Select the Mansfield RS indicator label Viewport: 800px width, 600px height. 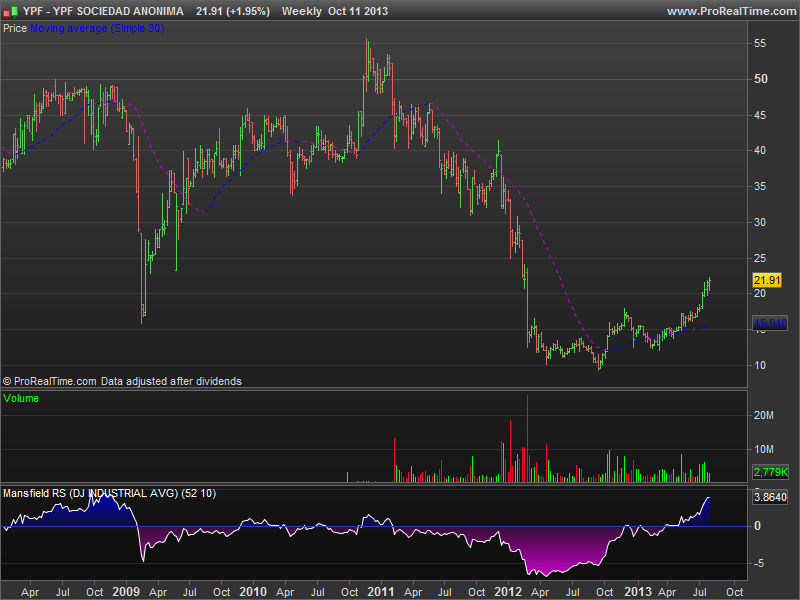tap(109, 493)
